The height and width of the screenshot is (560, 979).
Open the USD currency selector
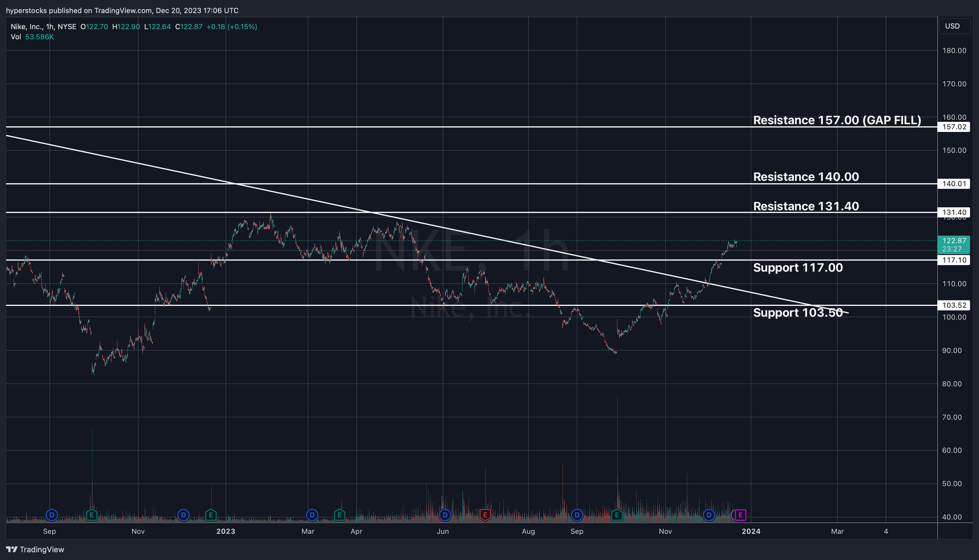tap(954, 26)
